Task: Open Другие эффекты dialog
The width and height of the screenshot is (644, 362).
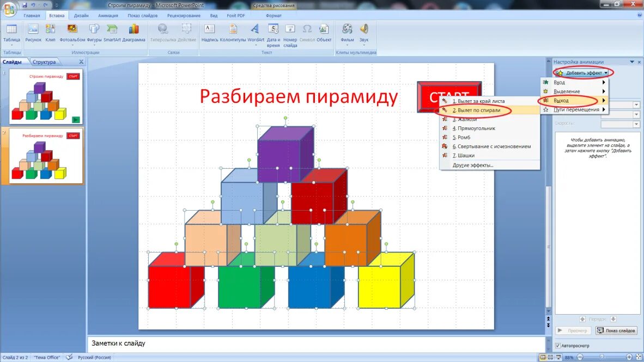Action: tap(490, 165)
